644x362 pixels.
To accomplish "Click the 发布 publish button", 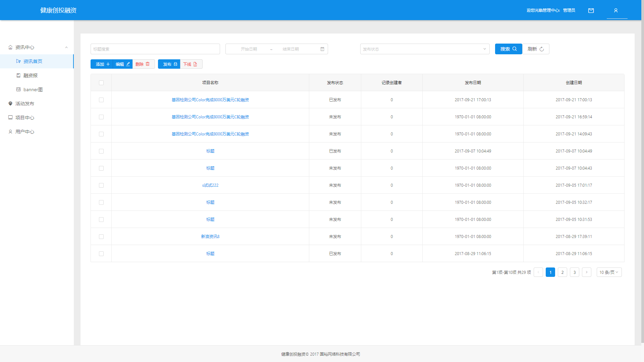I will click(169, 64).
